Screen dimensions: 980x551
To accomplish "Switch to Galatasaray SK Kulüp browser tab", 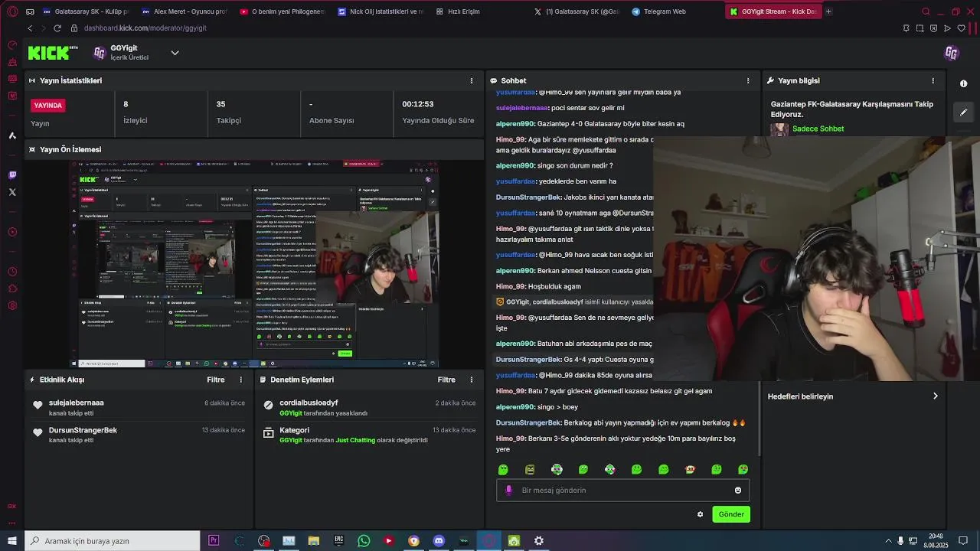I will point(86,11).
